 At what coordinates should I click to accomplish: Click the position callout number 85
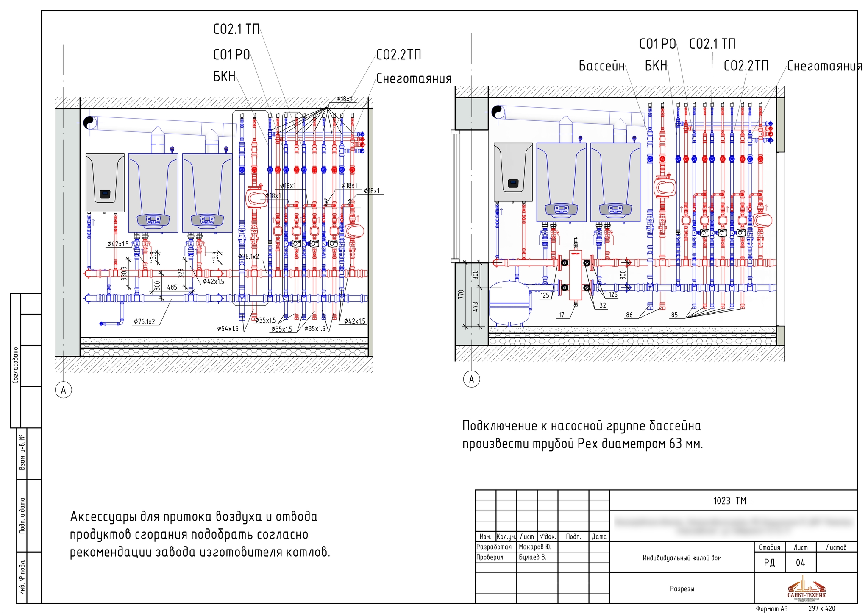[x=675, y=315]
